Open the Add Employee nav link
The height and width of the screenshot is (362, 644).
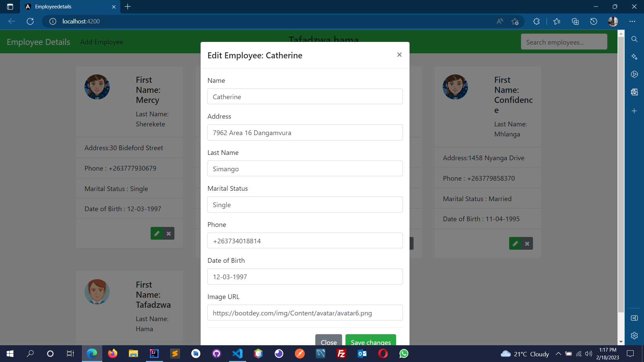pos(102,42)
